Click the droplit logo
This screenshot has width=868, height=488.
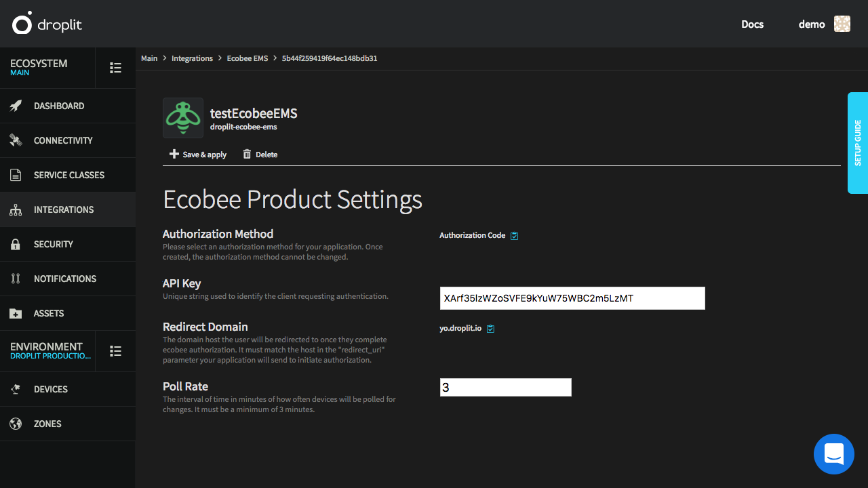point(47,24)
